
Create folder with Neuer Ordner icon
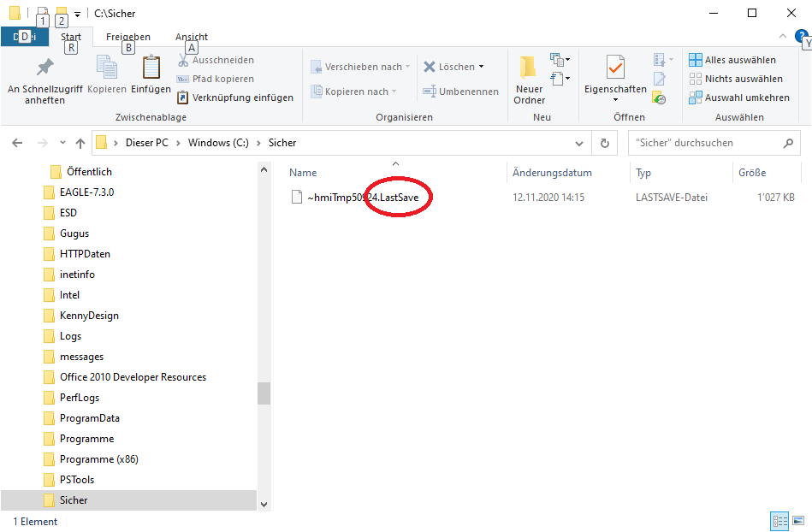coord(529,68)
